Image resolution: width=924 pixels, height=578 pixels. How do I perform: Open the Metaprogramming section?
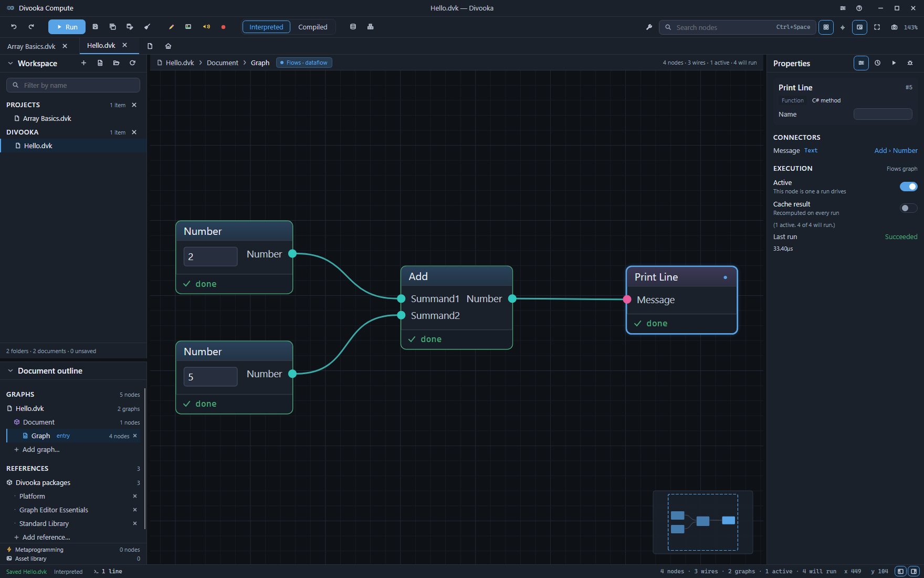click(x=73, y=550)
